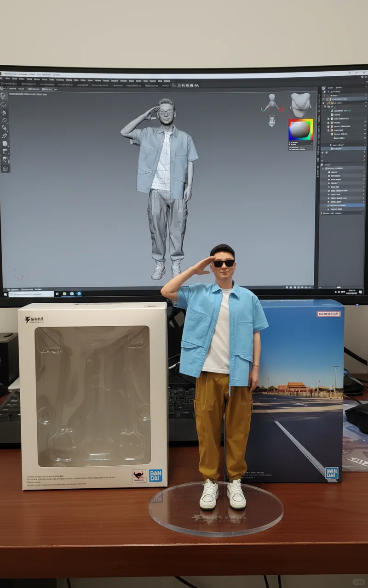Click the rainbow color picker square in the viewport
368x588 pixels.
(301, 130)
